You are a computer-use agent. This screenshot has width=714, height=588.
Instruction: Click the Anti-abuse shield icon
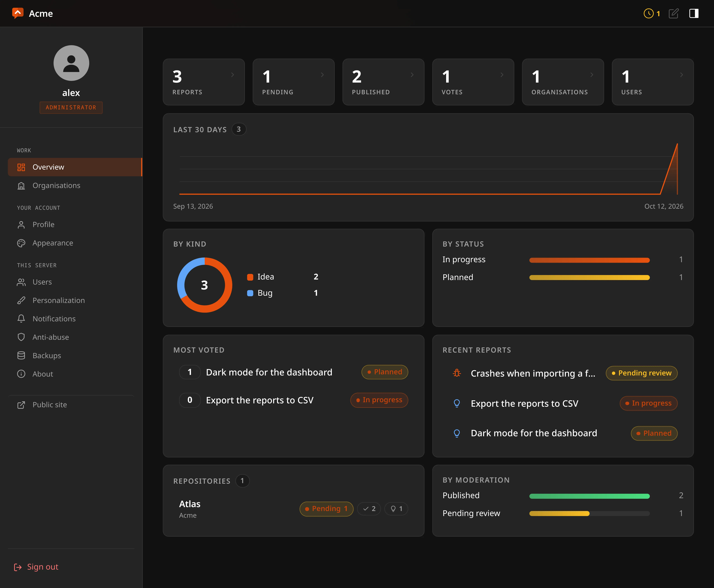coord(21,337)
